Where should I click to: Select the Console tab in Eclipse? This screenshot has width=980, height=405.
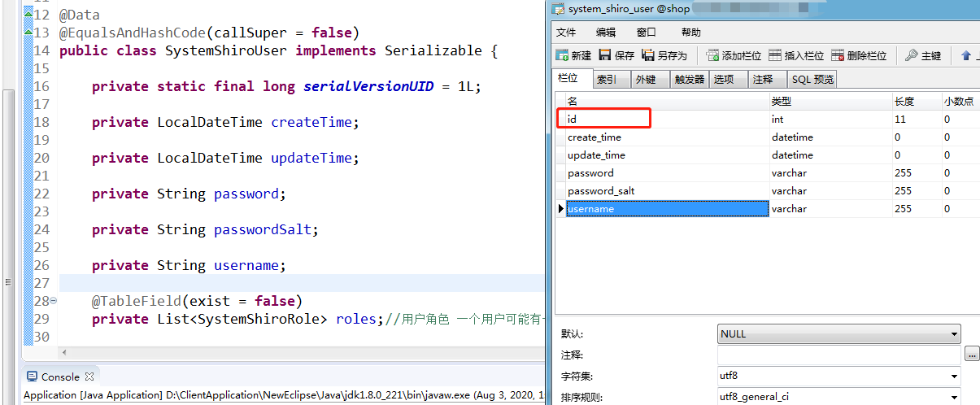click(60, 377)
